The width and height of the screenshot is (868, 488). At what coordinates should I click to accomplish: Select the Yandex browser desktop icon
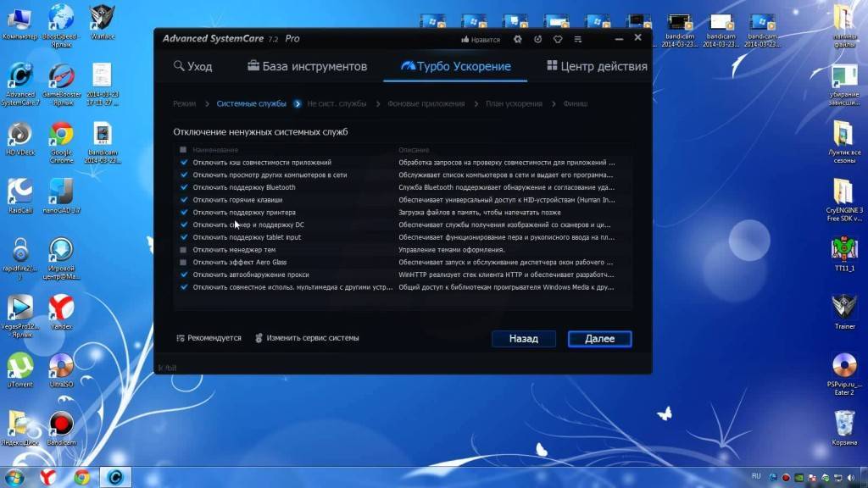61,312
